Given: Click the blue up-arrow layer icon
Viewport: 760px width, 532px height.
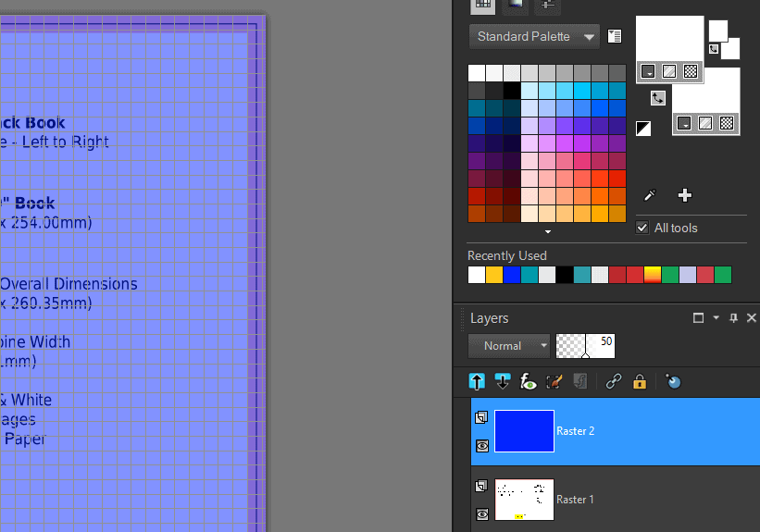Looking at the screenshot, I should click(477, 382).
